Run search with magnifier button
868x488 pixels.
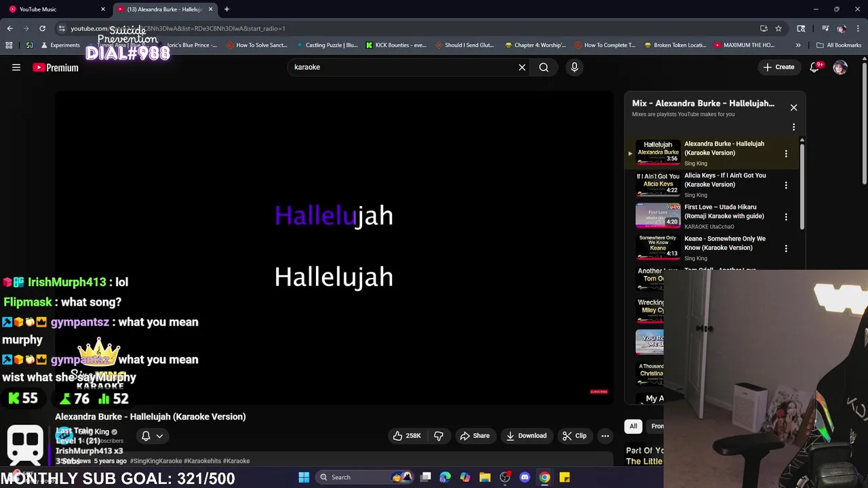(x=544, y=67)
